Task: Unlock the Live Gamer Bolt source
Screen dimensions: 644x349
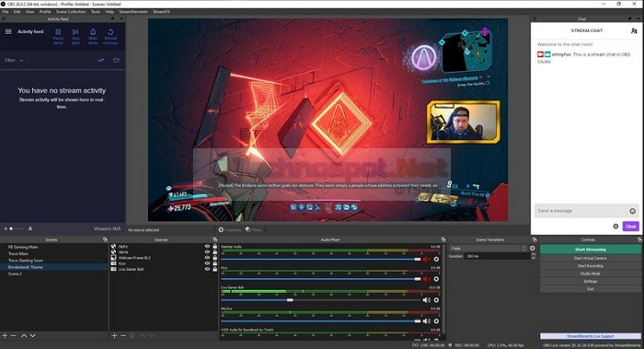Action: 214,269
